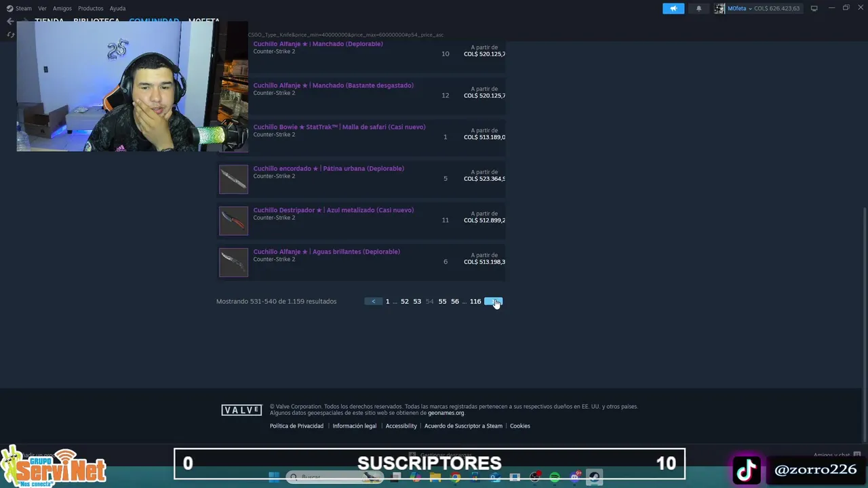Click the back navigation arrow

[x=10, y=22]
